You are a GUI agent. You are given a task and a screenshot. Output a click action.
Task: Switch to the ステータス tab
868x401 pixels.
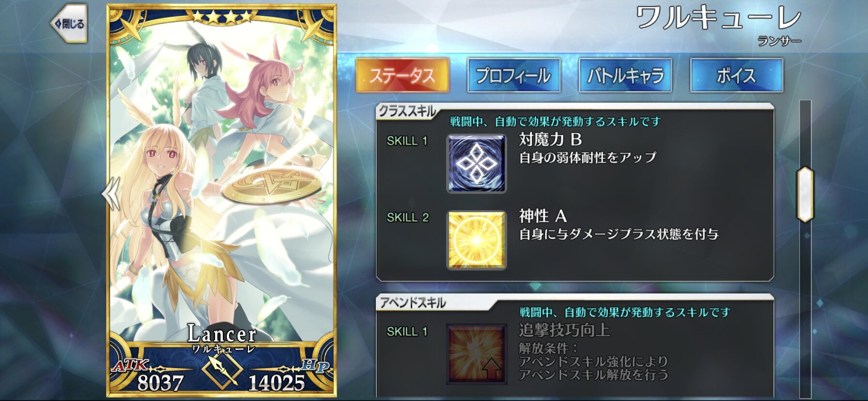coord(402,75)
